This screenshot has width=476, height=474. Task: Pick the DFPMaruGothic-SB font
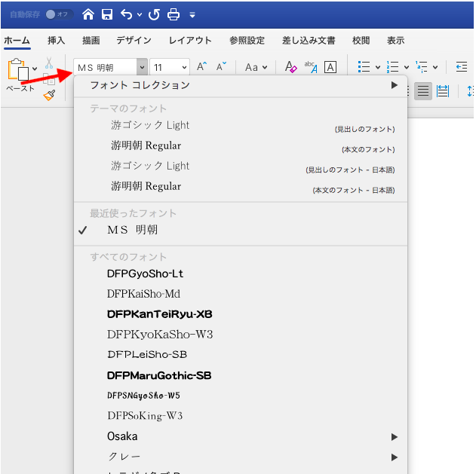[241, 375]
